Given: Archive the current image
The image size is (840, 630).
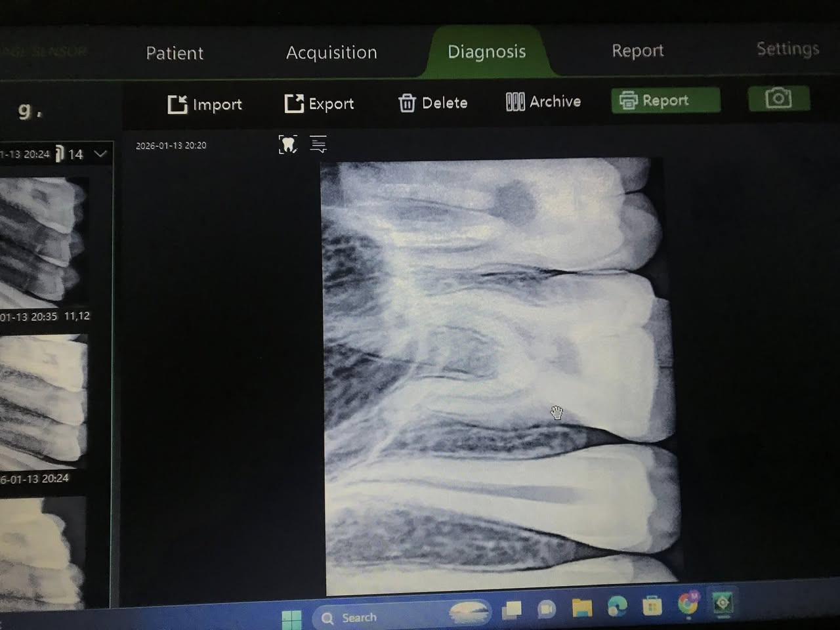Looking at the screenshot, I should pyautogui.click(x=543, y=102).
